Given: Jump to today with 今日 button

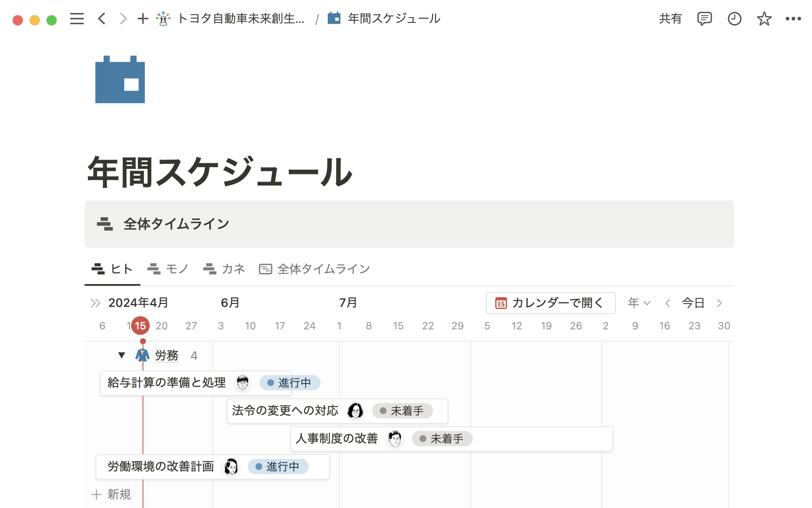Looking at the screenshot, I should pyautogui.click(x=693, y=303).
